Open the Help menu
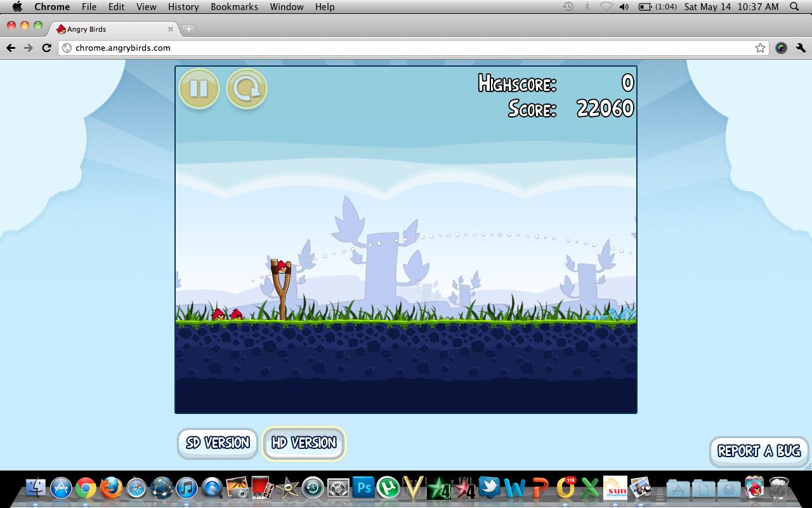The width and height of the screenshot is (812, 508). tap(325, 7)
